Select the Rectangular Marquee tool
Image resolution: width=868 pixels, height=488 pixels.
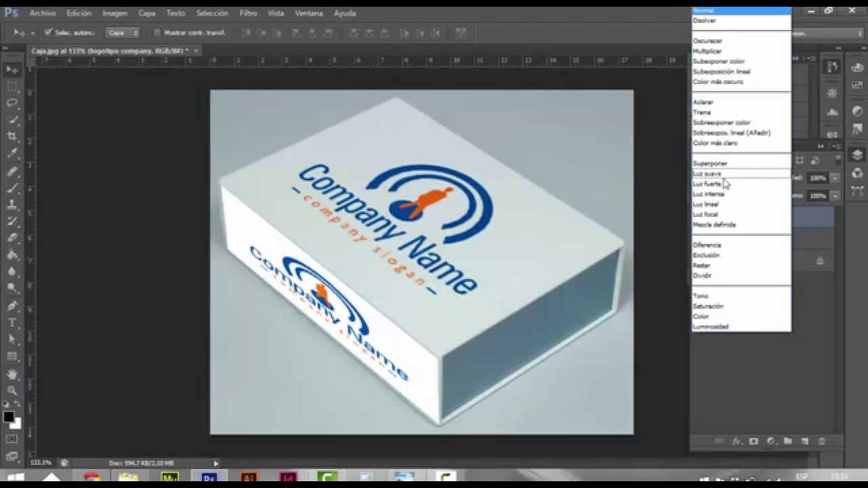tap(12, 87)
